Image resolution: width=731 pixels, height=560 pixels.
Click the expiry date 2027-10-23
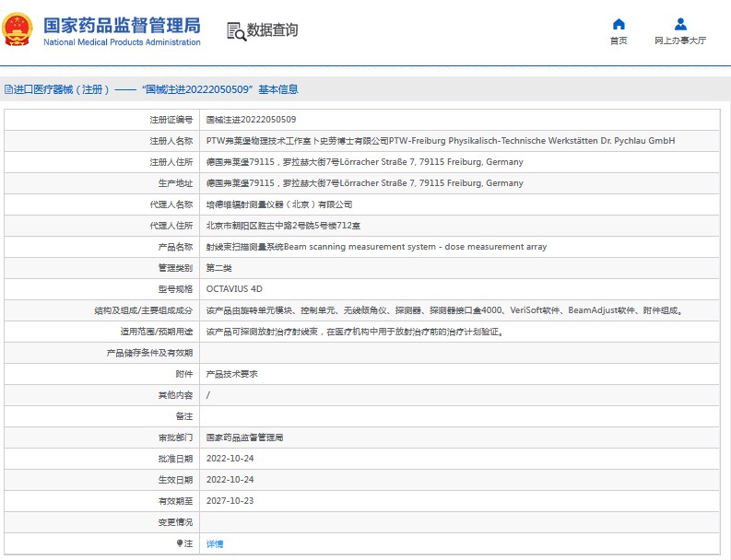tap(230, 501)
